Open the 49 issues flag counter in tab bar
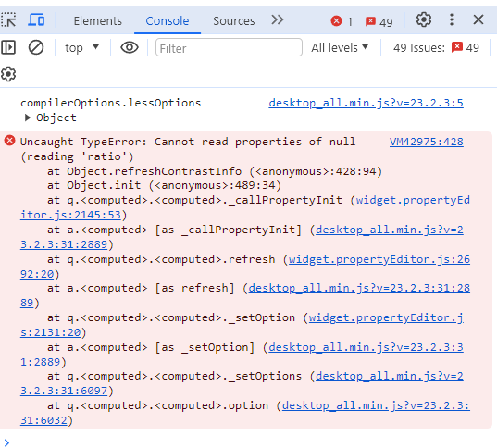 [379, 22]
